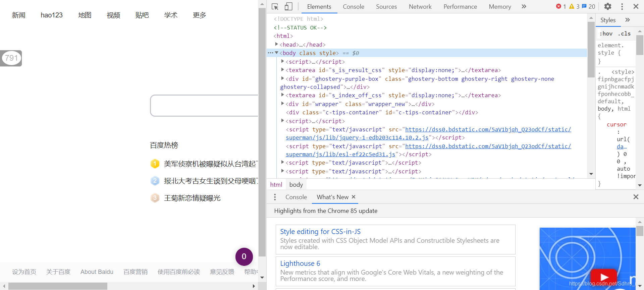The width and height of the screenshot is (644, 290).
Task: Open the Network tab
Action: coord(420,7)
